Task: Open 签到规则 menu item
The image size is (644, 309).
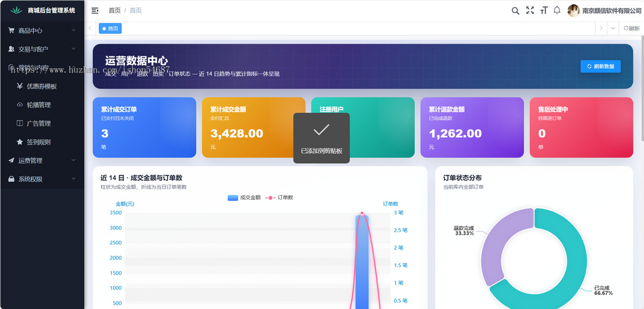Action: point(39,142)
